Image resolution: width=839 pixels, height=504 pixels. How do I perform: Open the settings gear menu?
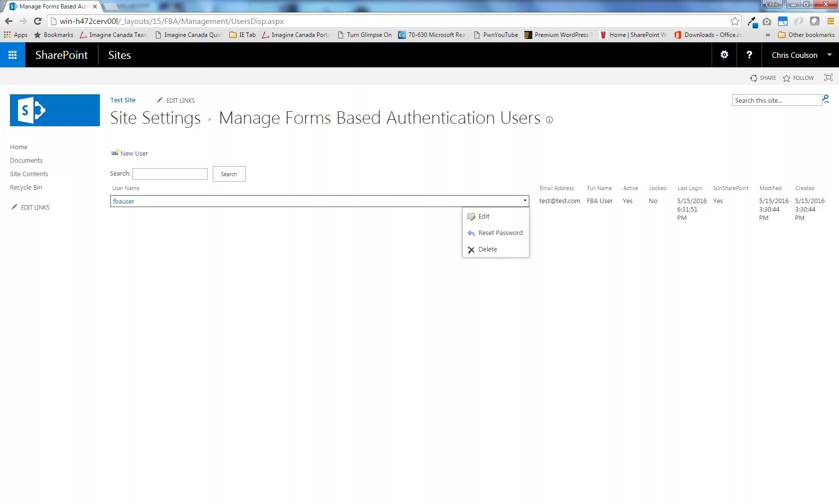(724, 55)
